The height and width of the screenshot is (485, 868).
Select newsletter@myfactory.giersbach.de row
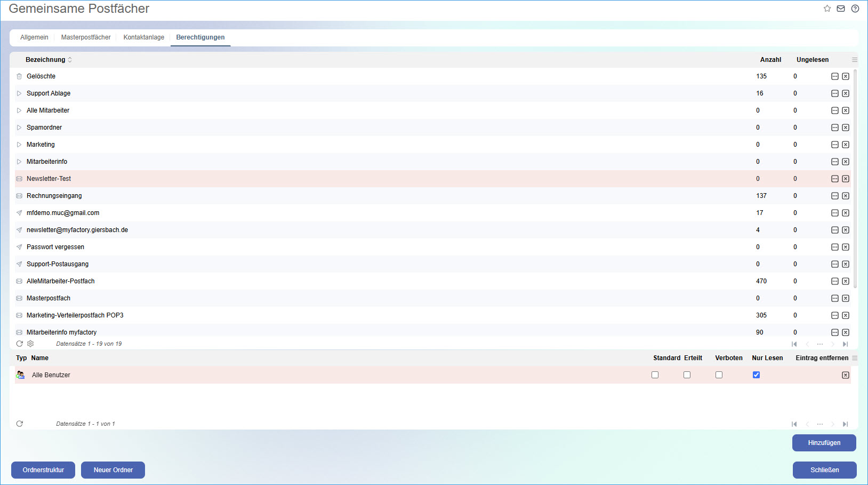(x=433, y=230)
